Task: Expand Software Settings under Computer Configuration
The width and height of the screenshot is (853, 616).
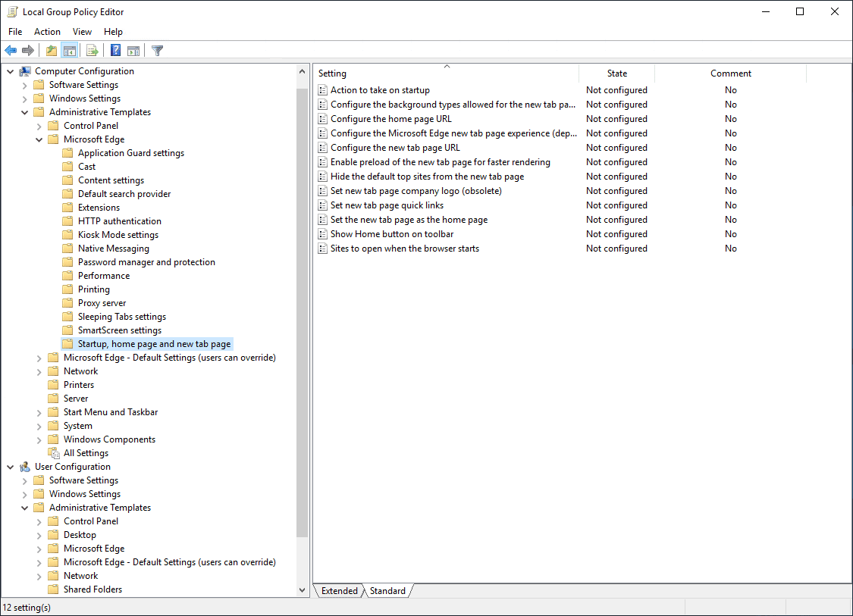Action: coord(24,85)
